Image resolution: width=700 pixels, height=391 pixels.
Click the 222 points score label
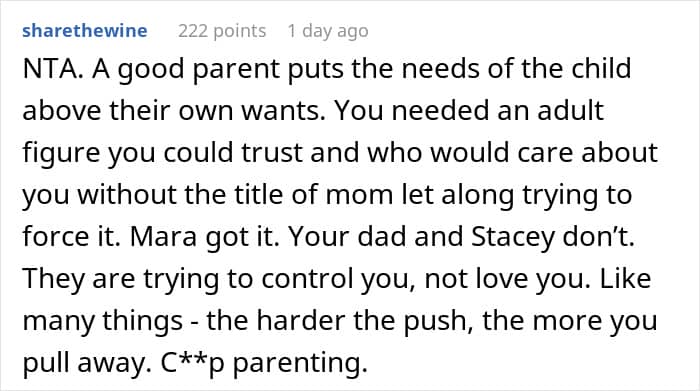222,31
